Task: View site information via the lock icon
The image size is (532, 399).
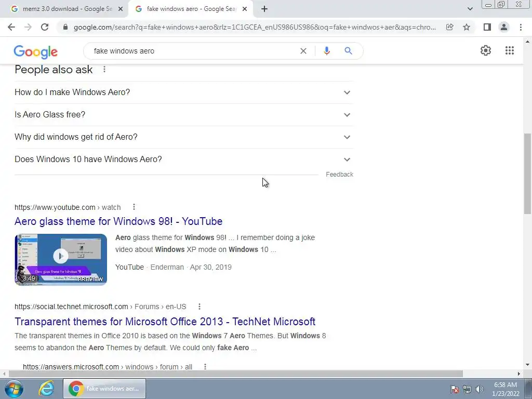Action: coord(65,27)
